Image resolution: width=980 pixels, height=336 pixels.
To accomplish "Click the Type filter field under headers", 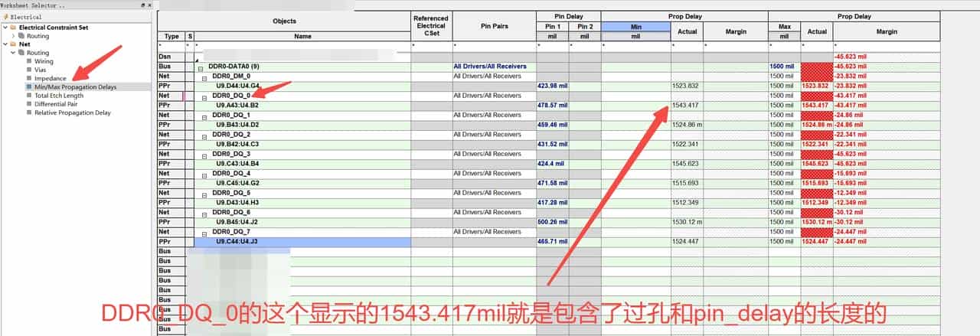I will point(171,46).
